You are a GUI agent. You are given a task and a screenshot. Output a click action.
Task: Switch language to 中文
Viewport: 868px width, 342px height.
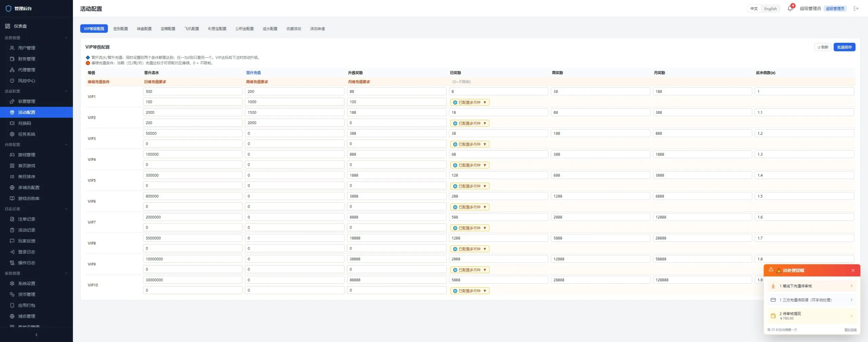(x=754, y=9)
